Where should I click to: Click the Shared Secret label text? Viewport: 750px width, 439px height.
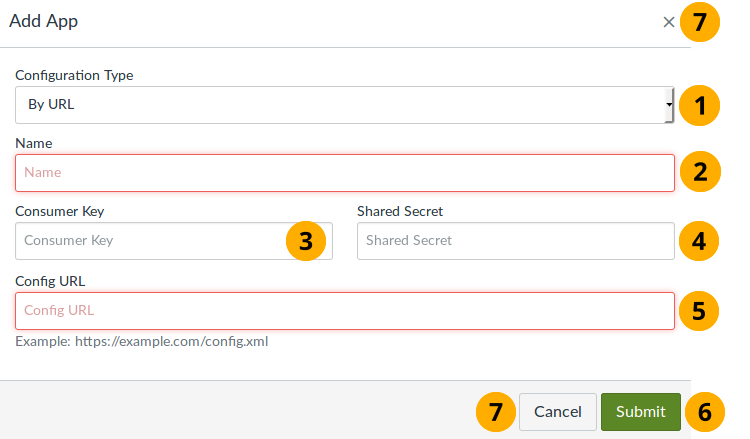coord(400,211)
